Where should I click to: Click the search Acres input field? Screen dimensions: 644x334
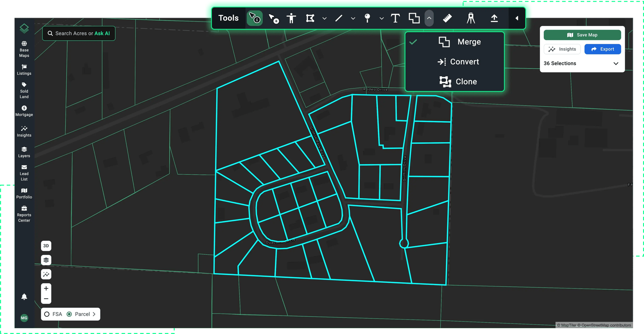(79, 33)
